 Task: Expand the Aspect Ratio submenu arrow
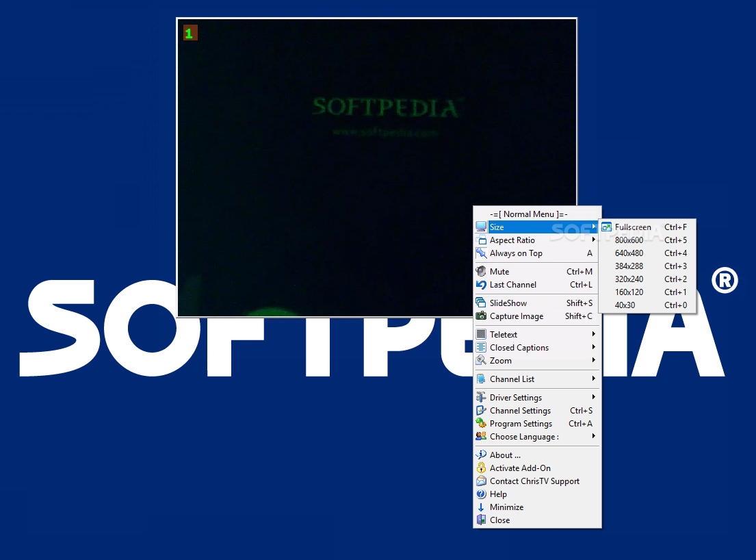(594, 239)
